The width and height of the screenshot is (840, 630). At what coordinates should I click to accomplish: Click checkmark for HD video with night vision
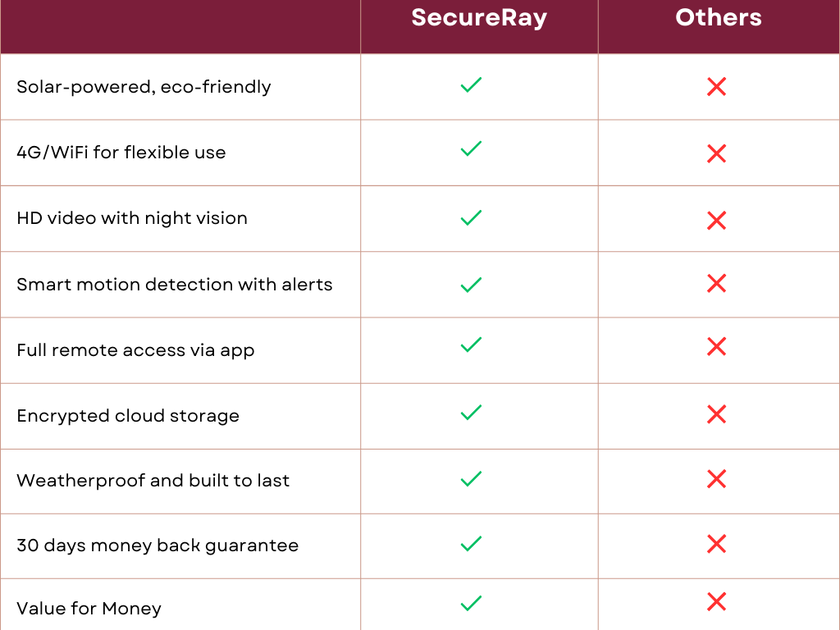pyautogui.click(x=471, y=217)
